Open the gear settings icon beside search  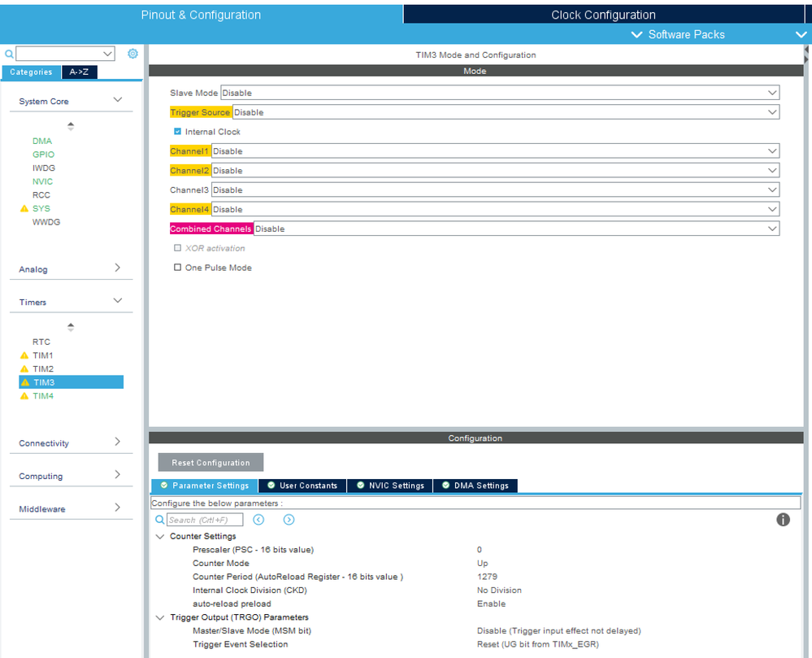(x=132, y=54)
